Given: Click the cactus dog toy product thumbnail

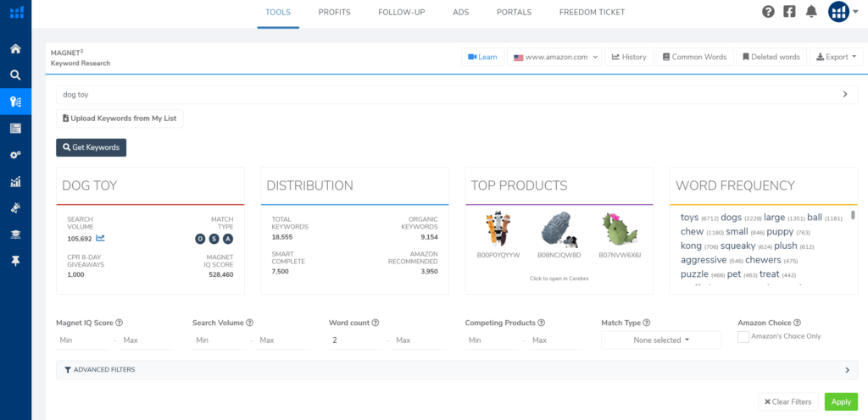Looking at the screenshot, I should click(x=619, y=229).
